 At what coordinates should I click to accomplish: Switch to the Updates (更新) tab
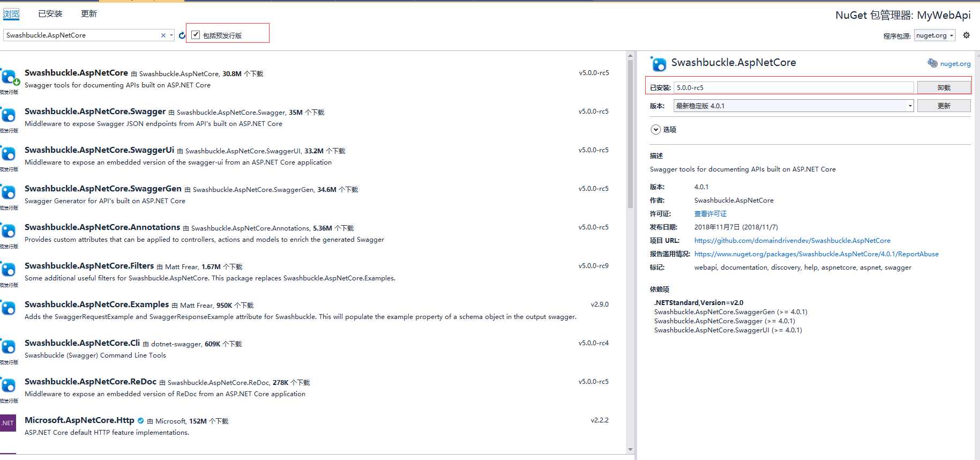point(89,14)
